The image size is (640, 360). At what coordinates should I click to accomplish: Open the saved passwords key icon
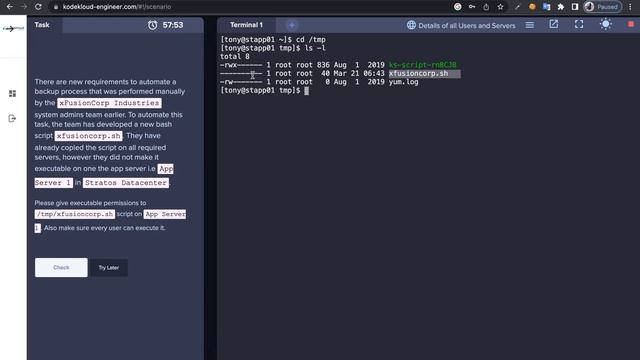pyautogui.click(x=472, y=7)
